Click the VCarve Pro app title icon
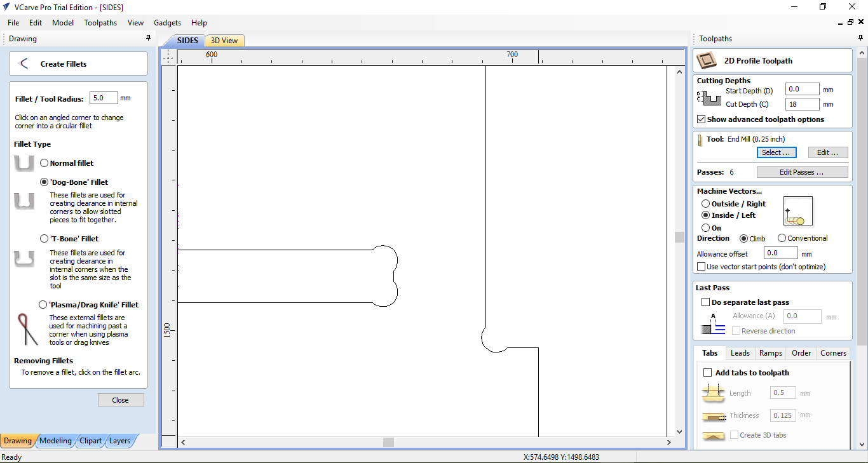The width and height of the screenshot is (868, 463). [x=6, y=7]
